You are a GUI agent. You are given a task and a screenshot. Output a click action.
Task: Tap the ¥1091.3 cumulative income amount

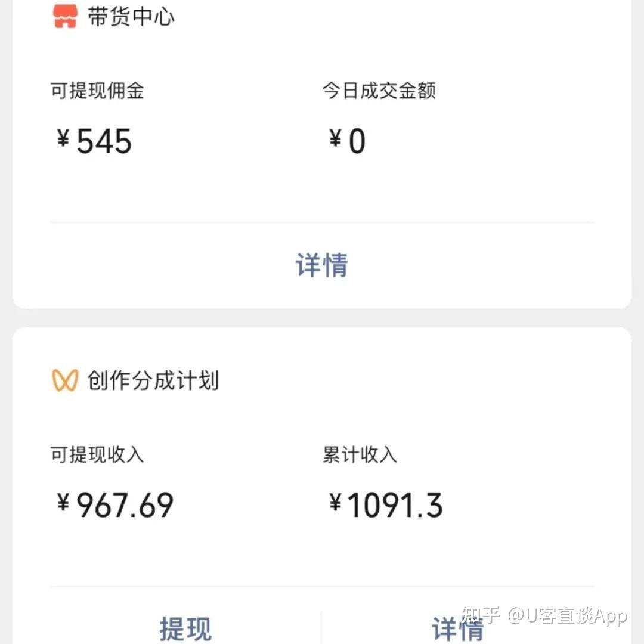click(386, 506)
